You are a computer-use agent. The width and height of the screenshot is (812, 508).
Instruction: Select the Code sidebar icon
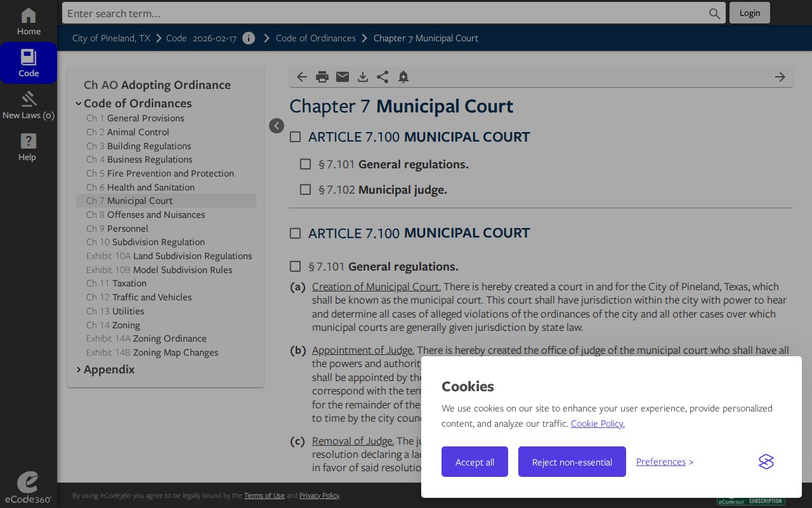tap(29, 63)
